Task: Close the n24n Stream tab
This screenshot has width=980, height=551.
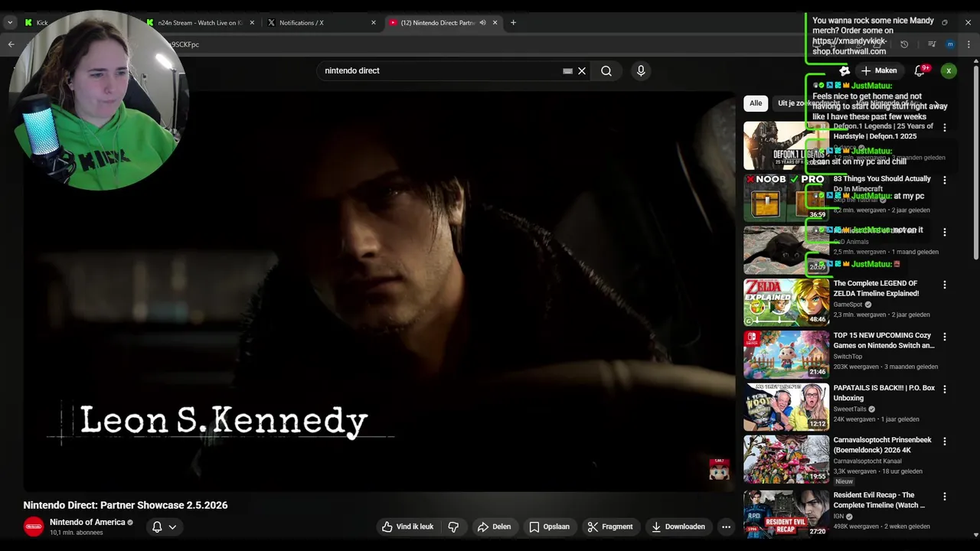Action: (252, 22)
